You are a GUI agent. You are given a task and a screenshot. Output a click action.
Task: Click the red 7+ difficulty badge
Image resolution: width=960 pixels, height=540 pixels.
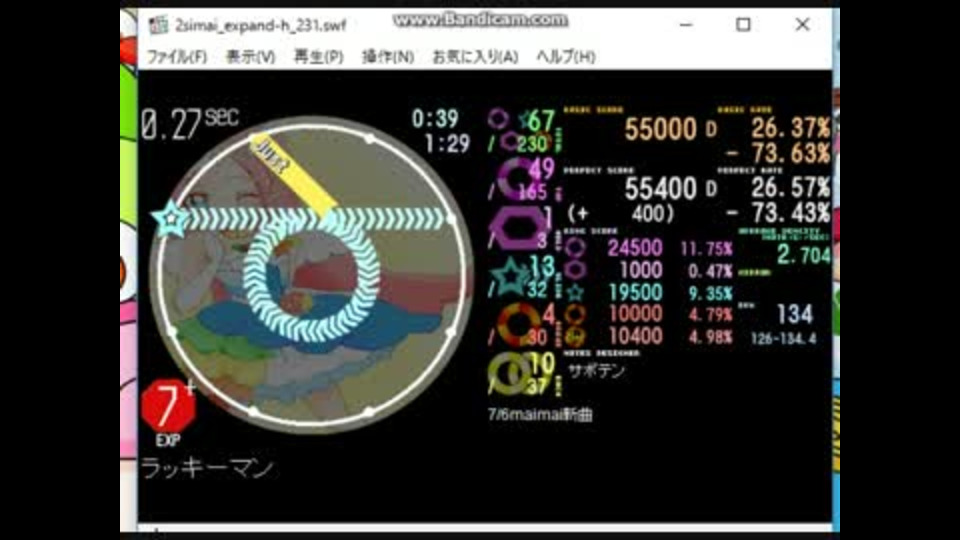point(168,405)
